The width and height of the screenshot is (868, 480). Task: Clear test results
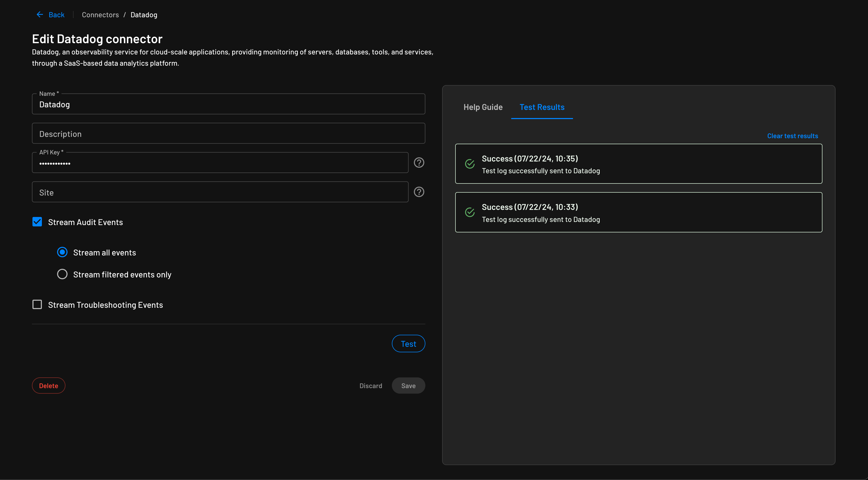pyautogui.click(x=792, y=135)
